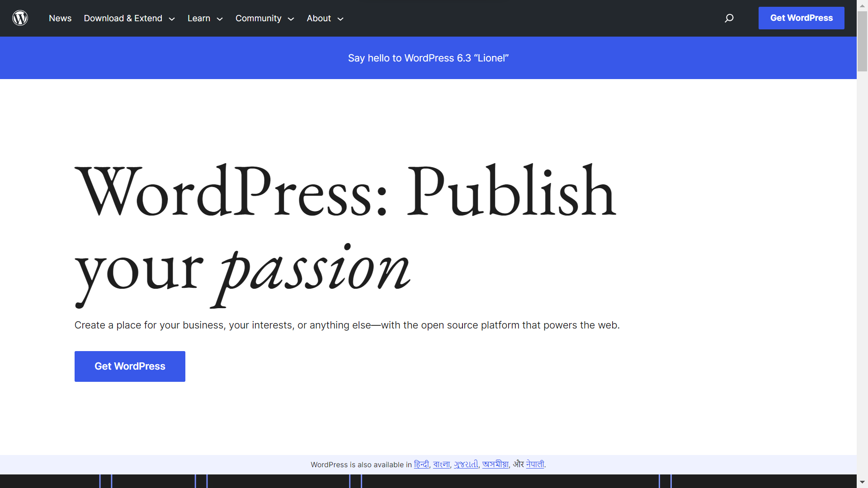Click the 'Create a place for your business' tagline
This screenshot has height=488, width=868.
(347, 325)
